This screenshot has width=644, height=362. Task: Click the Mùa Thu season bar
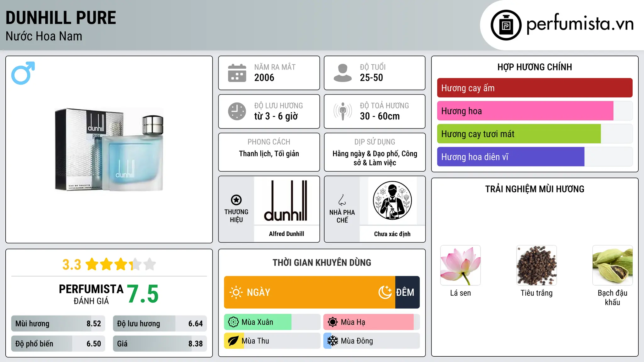click(272, 341)
